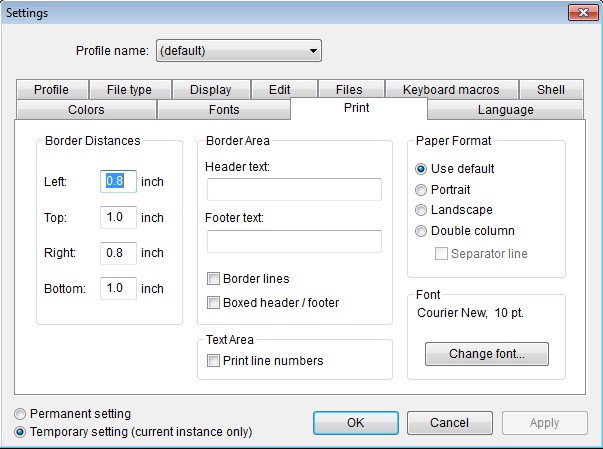Open the Colors tab
The height and width of the screenshot is (449, 603).
pyautogui.click(x=87, y=110)
